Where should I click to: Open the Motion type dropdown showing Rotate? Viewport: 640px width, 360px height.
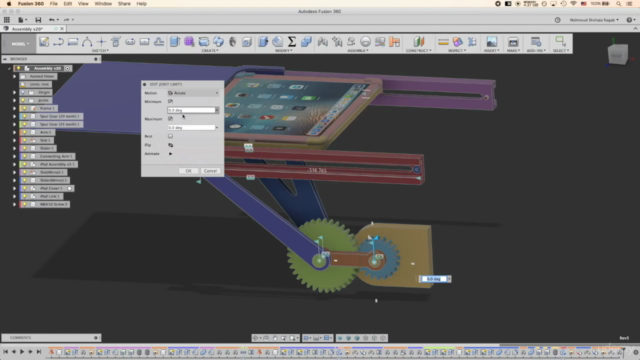pos(193,93)
